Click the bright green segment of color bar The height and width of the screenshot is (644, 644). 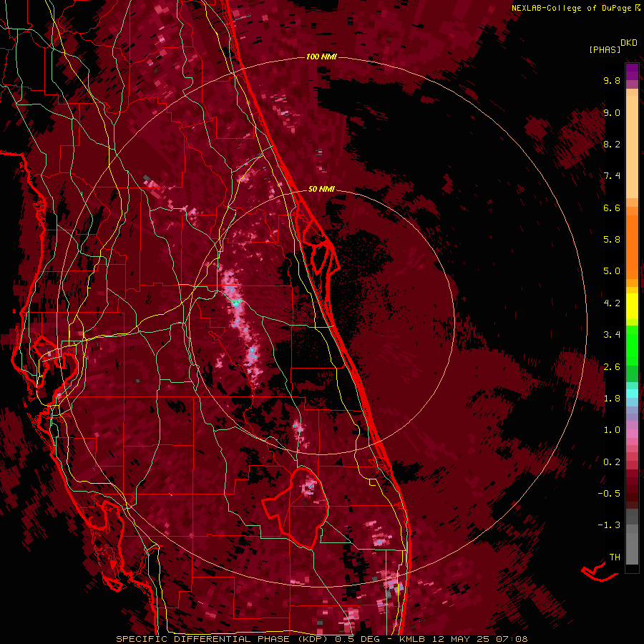pyautogui.click(x=632, y=346)
